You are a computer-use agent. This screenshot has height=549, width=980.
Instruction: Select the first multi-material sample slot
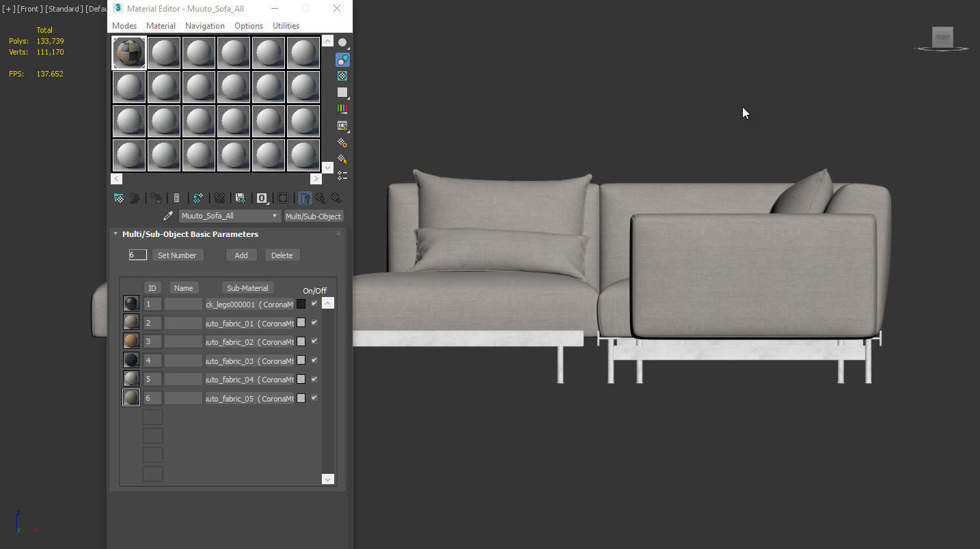coord(129,53)
